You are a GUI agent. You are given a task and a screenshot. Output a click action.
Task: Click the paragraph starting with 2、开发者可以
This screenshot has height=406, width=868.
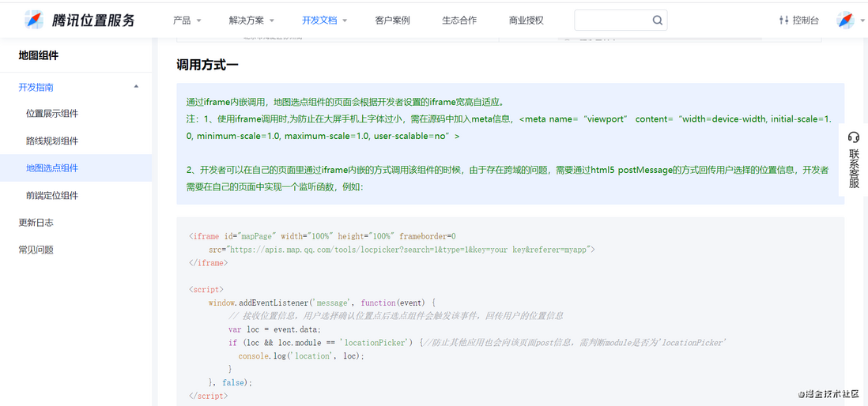click(508, 179)
